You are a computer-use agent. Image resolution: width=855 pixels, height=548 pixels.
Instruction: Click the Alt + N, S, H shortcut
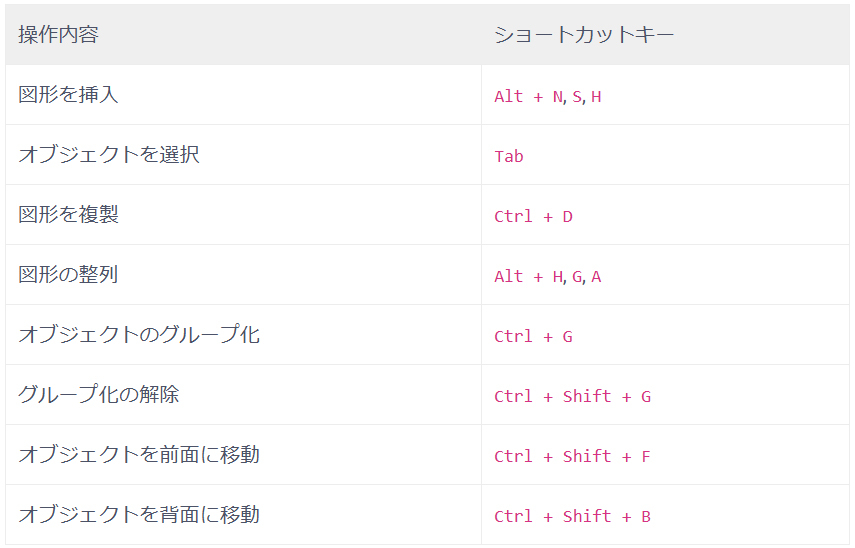point(547,97)
